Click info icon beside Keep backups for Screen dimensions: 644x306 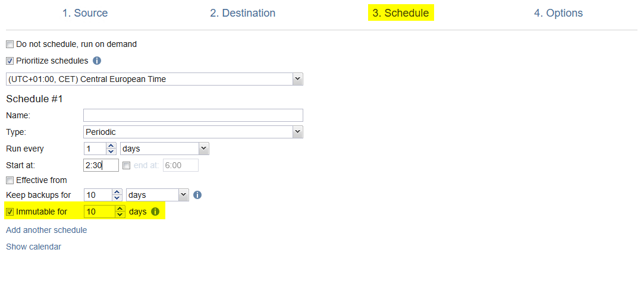(x=198, y=195)
